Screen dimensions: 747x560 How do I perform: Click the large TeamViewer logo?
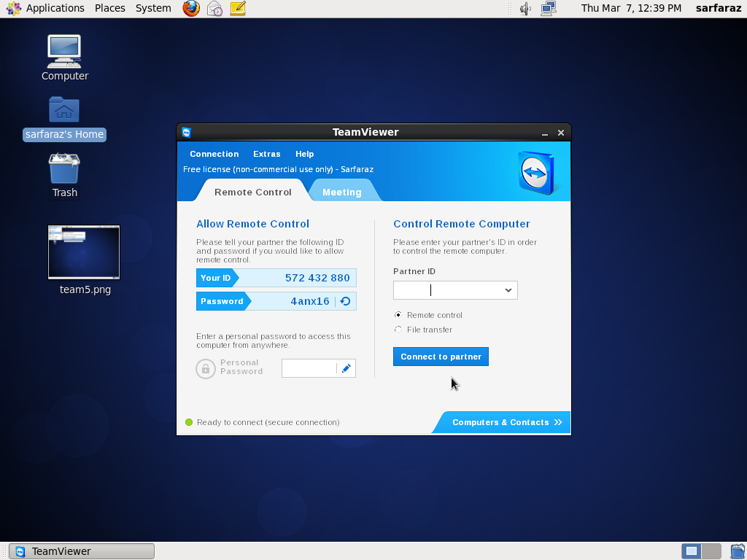tap(537, 172)
